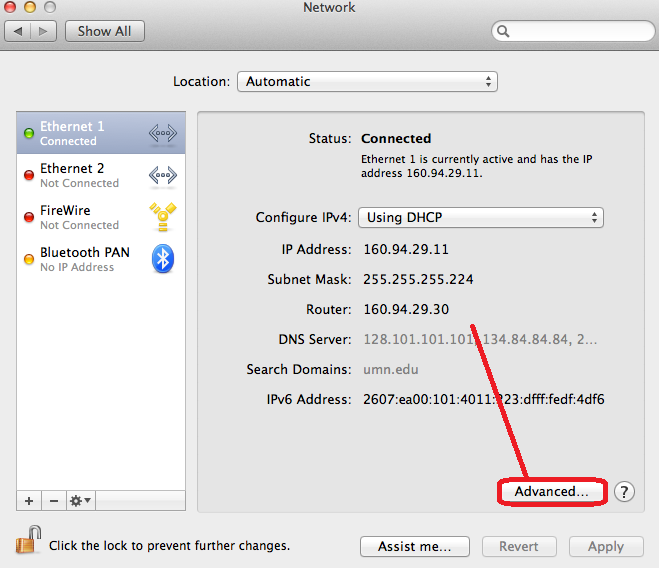Select the FireWire service entry

(x=101, y=217)
